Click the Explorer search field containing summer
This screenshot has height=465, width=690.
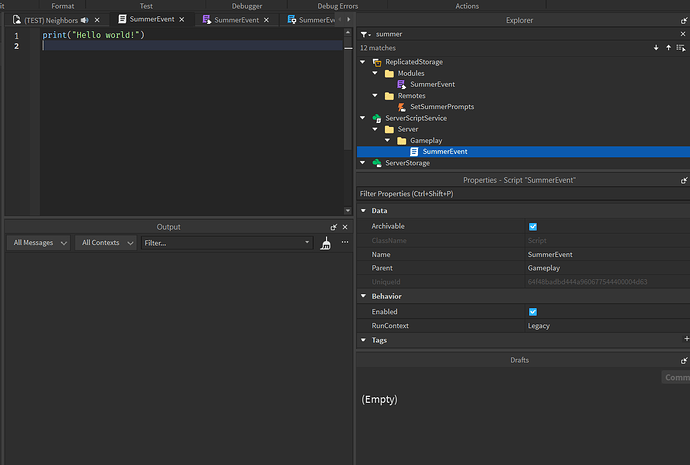[x=524, y=34]
